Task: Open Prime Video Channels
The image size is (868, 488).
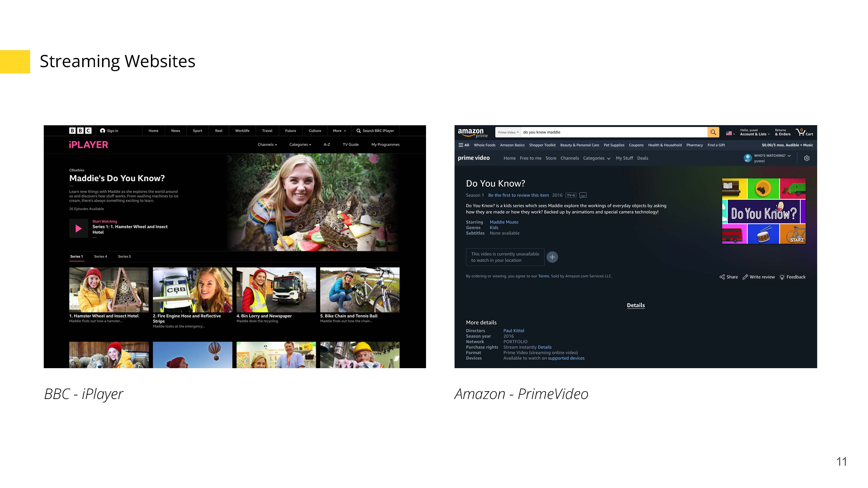Action: [570, 158]
